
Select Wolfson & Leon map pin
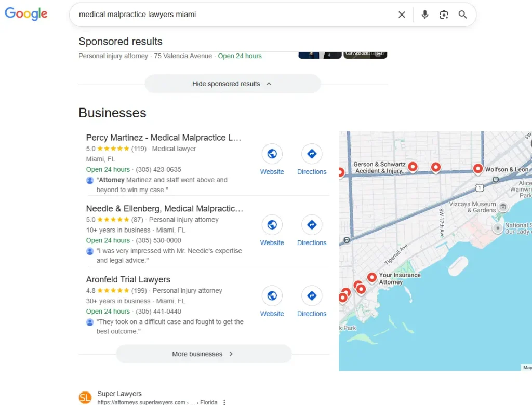tap(477, 168)
